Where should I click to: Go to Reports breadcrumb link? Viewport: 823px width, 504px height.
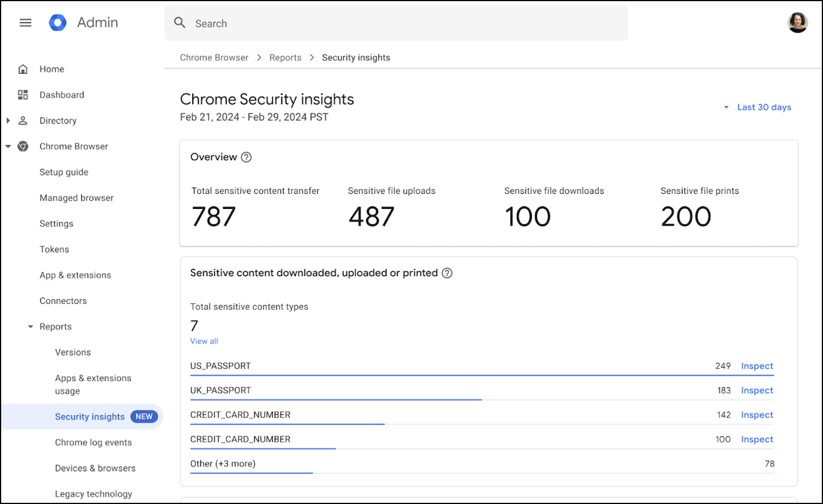point(285,58)
